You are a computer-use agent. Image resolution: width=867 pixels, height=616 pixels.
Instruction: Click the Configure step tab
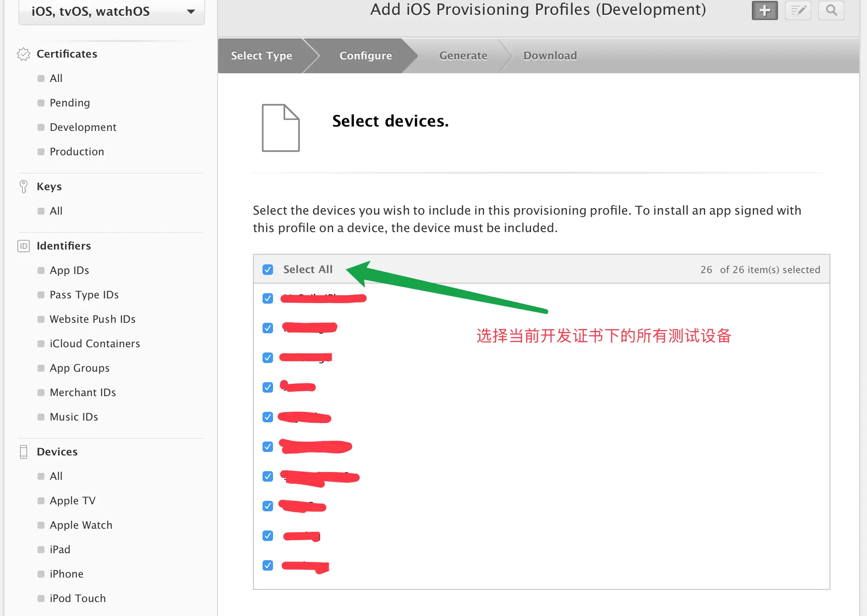pyautogui.click(x=365, y=56)
